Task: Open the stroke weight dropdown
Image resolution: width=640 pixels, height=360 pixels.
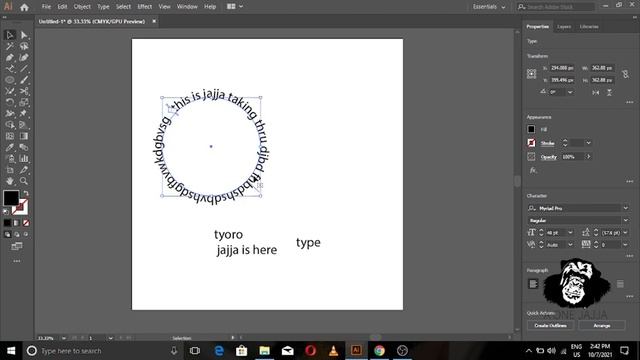Action: (588, 143)
